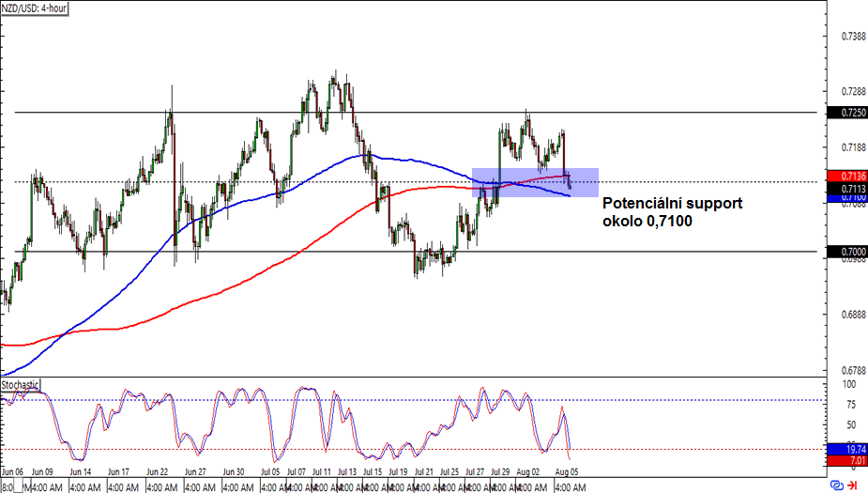Click the stochastic 75 scale label
This screenshot has height=493, width=868.
(x=851, y=405)
